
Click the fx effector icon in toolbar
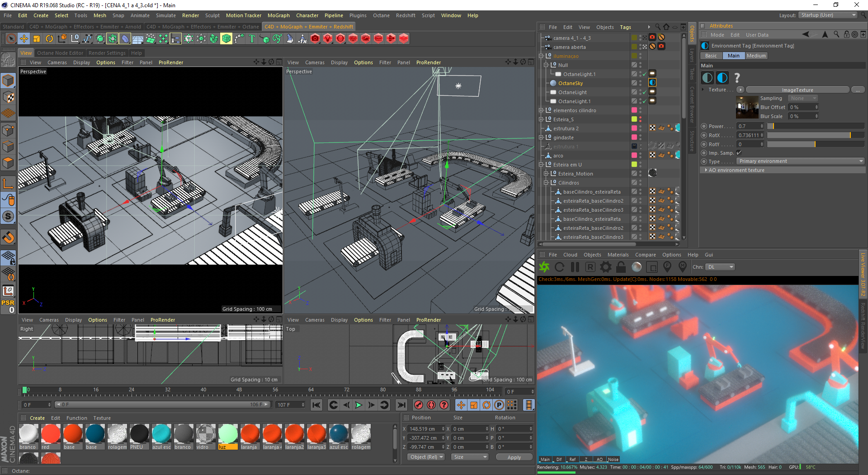click(x=302, y=39)
